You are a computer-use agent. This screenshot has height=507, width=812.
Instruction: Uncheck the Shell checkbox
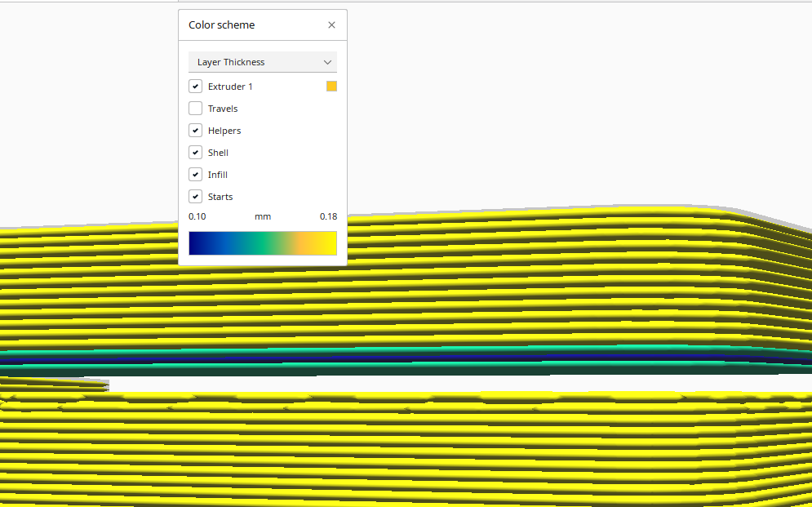[195, 152]
